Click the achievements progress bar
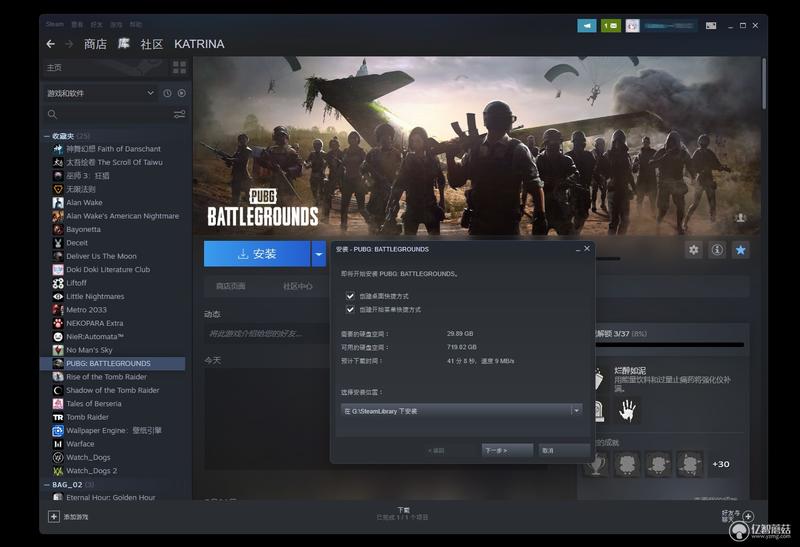Image resolution: width=800 pixels, height=547 pixels. tap(669, 345)
